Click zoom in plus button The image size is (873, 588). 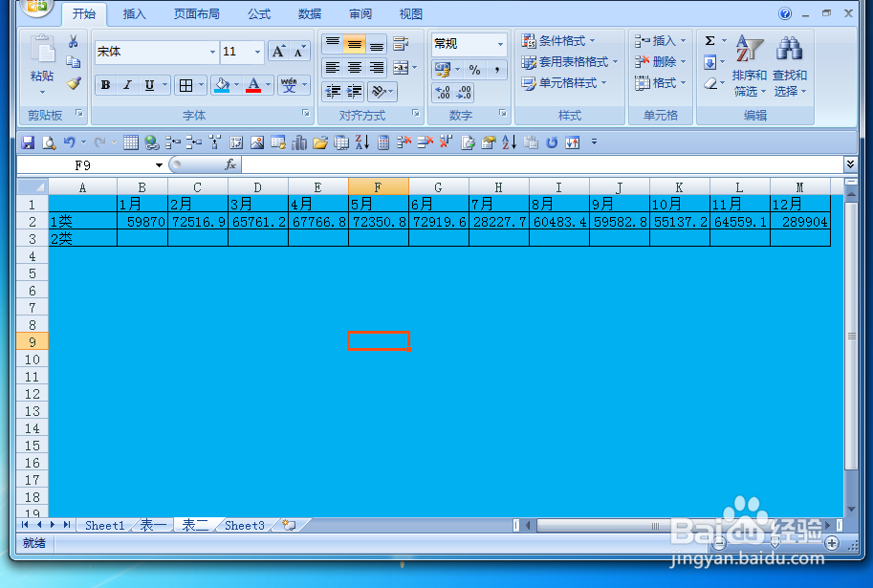(832, 543)
